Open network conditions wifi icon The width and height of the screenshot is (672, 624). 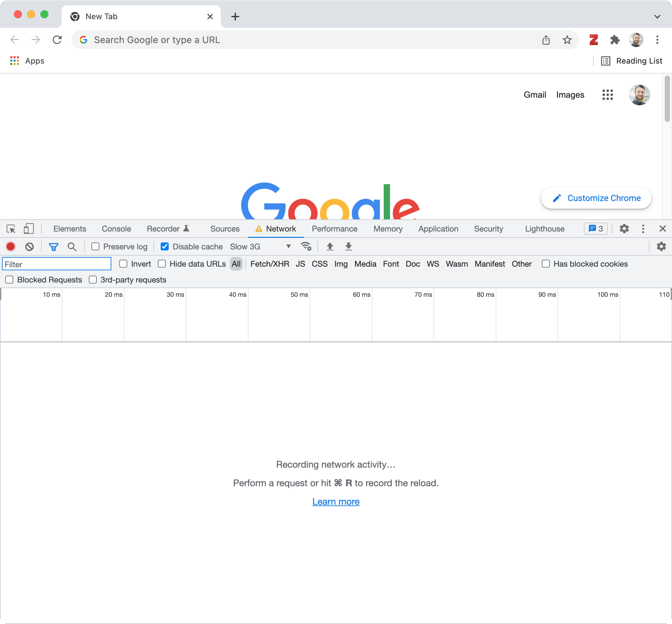[306, 247]
